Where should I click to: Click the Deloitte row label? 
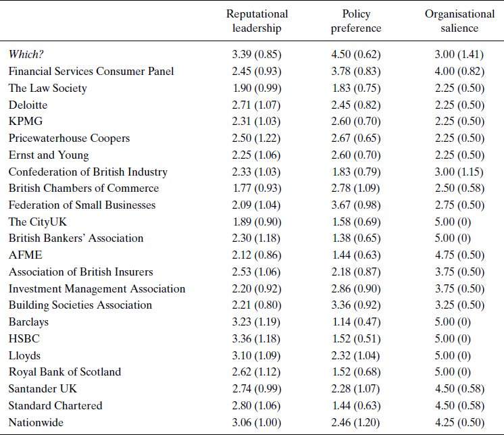(28, 105)
